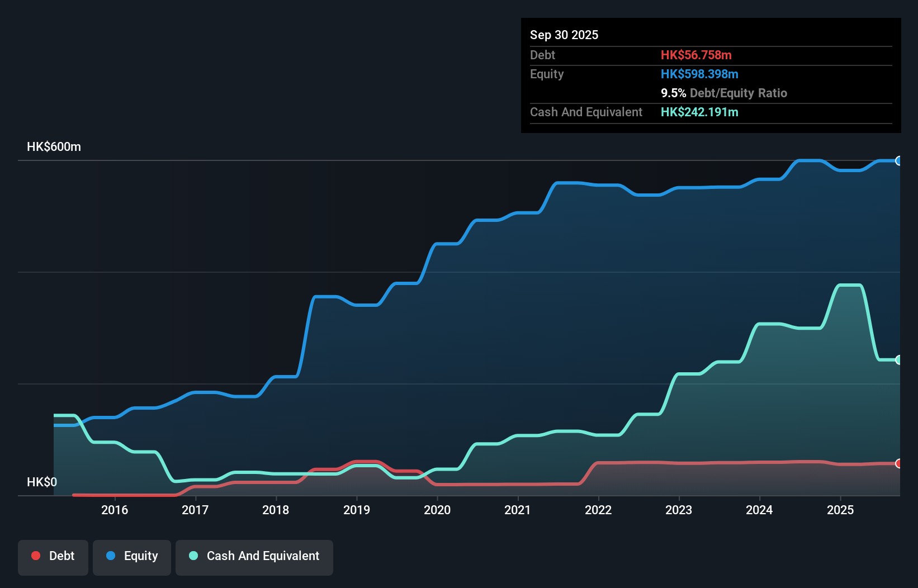Select the Equity endpoint marker on the chart
This screenshot has width=918, height=588.
pos(898,161)
